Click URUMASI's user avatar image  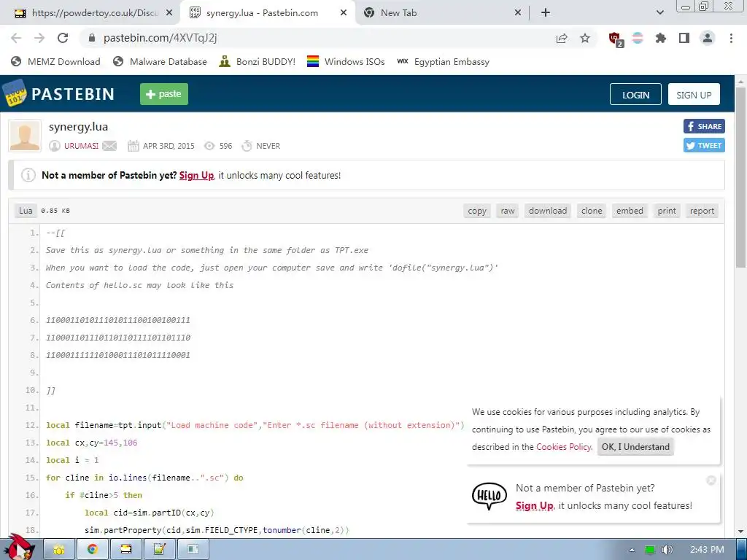click(25, 135)
